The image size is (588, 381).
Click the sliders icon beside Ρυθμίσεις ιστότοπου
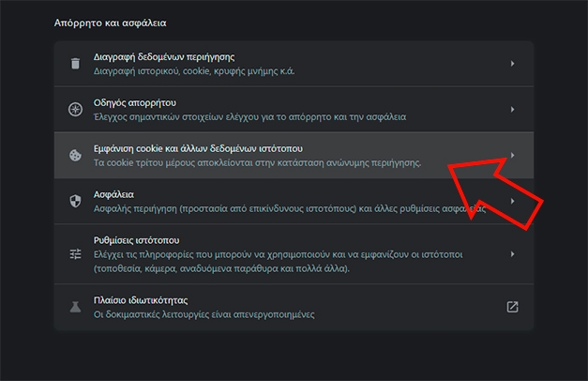click(x=75, y=253)
